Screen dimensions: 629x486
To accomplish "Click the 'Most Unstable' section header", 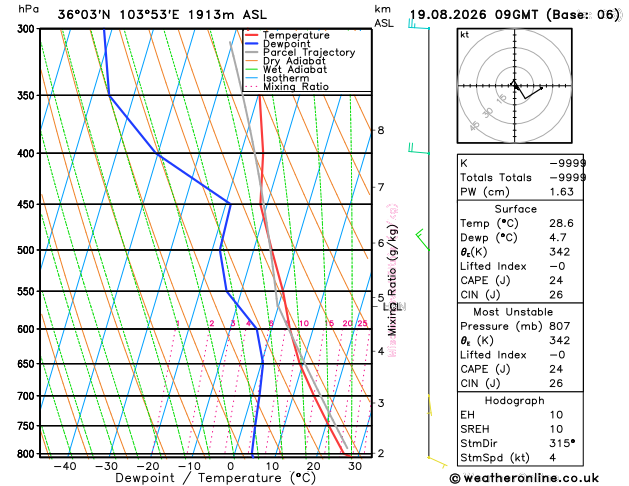I will [513, 312].
